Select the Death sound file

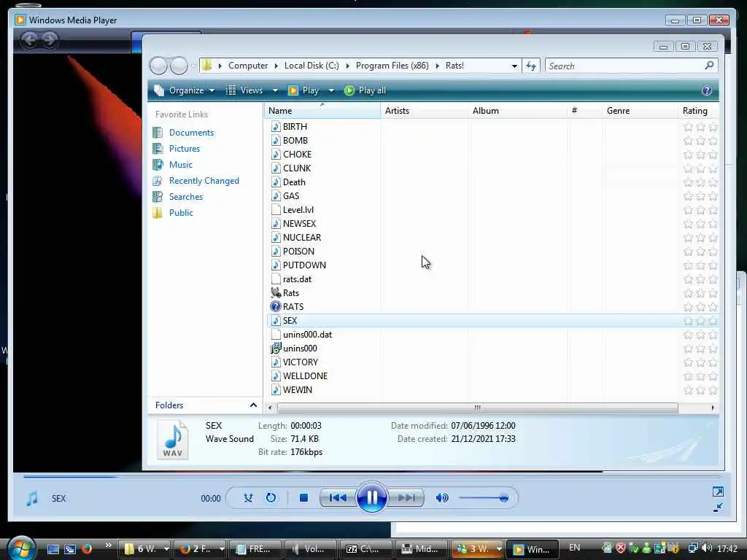click(x=294, y=182)
